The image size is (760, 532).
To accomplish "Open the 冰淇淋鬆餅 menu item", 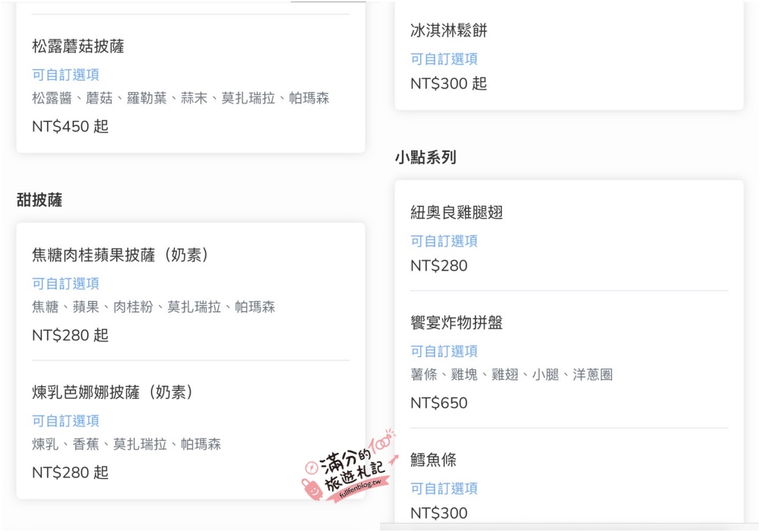I will point(448,30).
